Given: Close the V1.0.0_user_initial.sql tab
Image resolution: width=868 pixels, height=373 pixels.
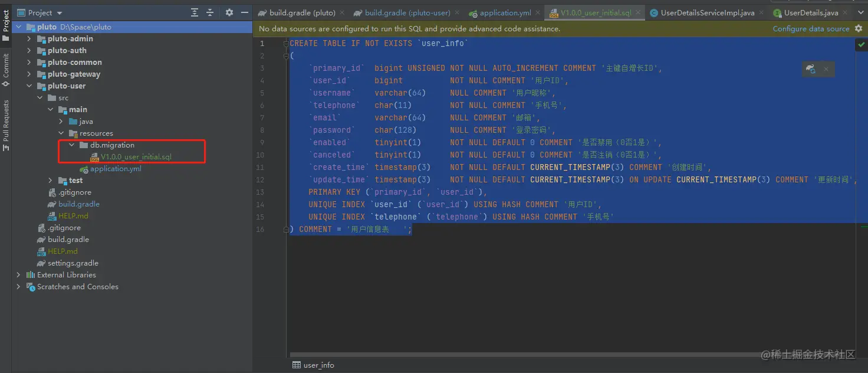Looking at the screenshot, I should (638, 12).
